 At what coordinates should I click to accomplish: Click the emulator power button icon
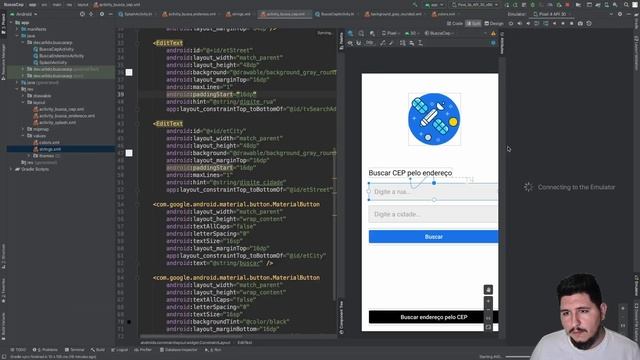[511, 24]
